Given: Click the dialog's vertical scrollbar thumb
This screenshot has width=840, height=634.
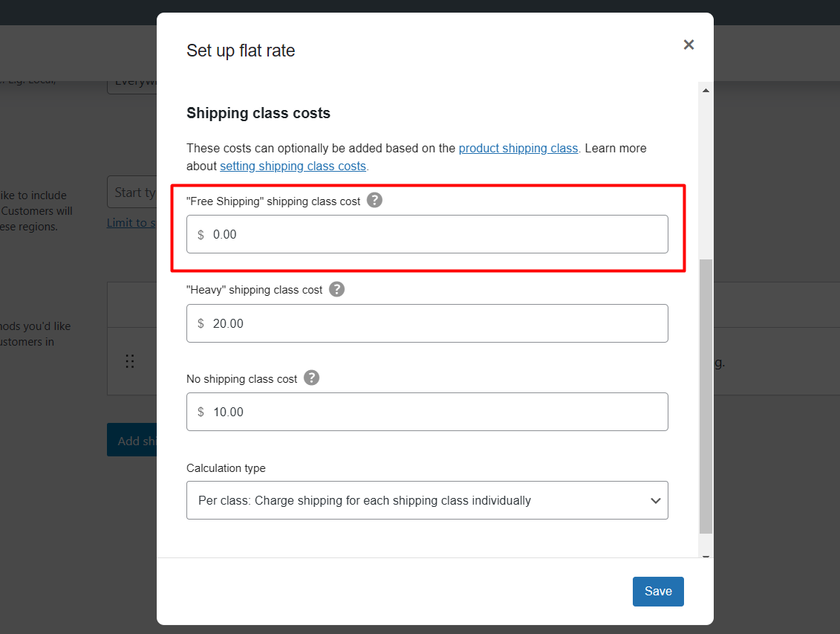Looking at the screenshot, I should tap(706, 395).
